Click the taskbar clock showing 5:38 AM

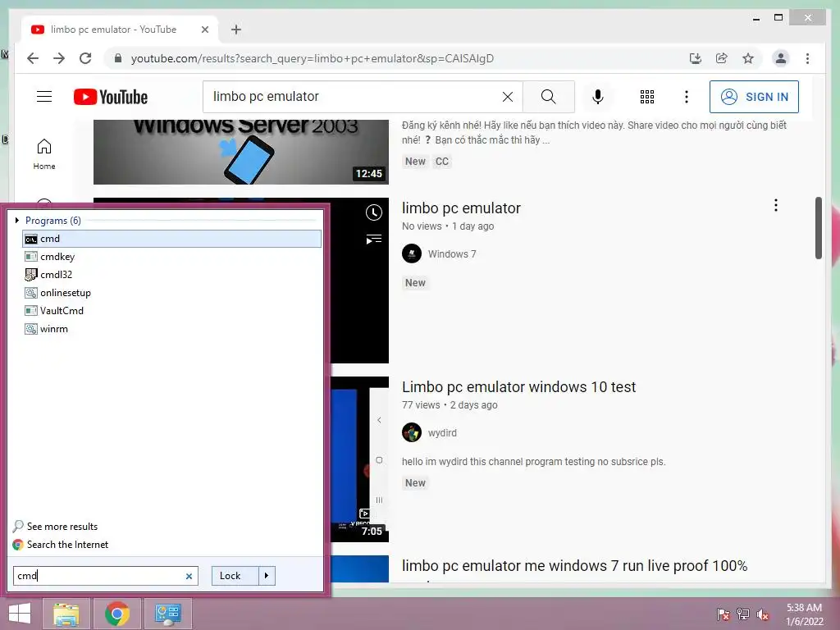804,614
